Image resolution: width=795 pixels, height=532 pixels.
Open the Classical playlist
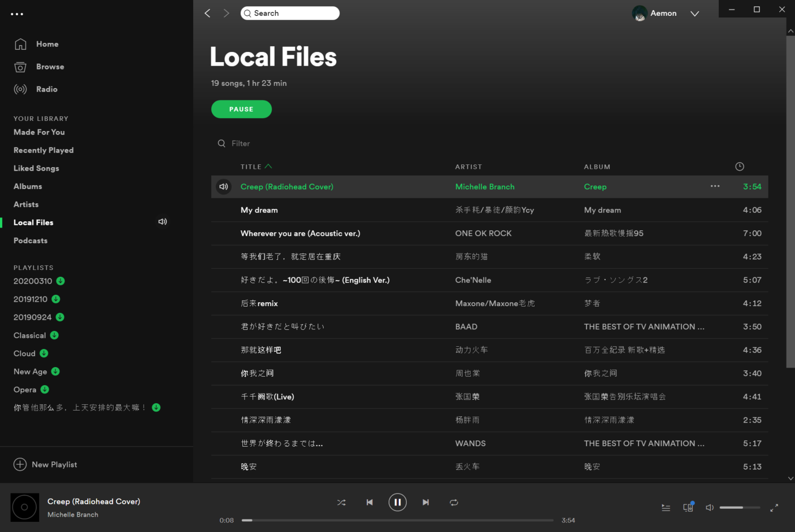(x=29, y=335)
